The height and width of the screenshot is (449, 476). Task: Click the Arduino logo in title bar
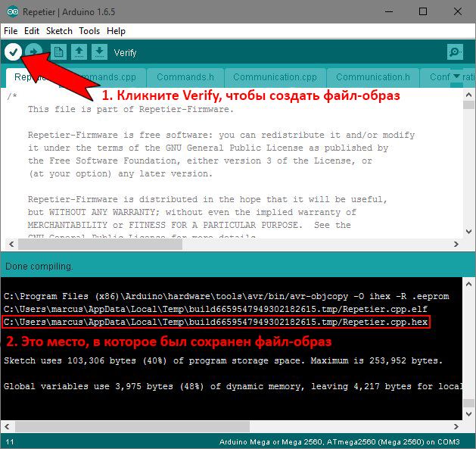pyautogui.click(x=13, y=11)
